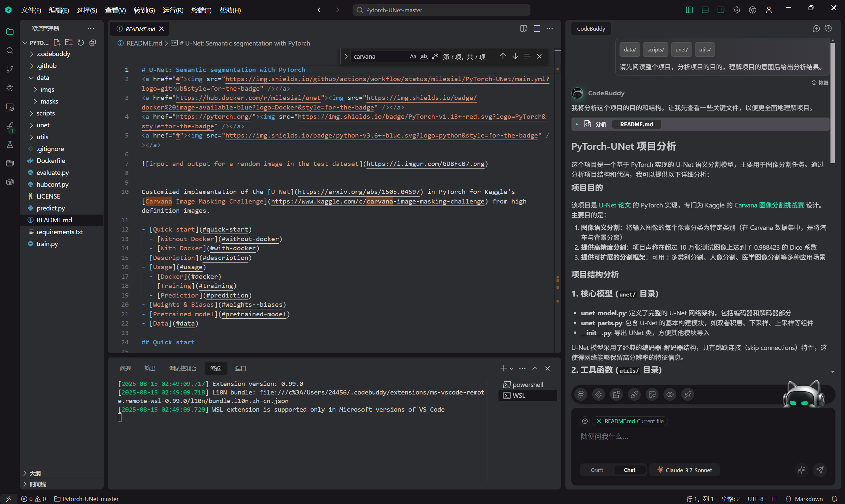Click the New File icon in explorer

(x=57, y=43)
